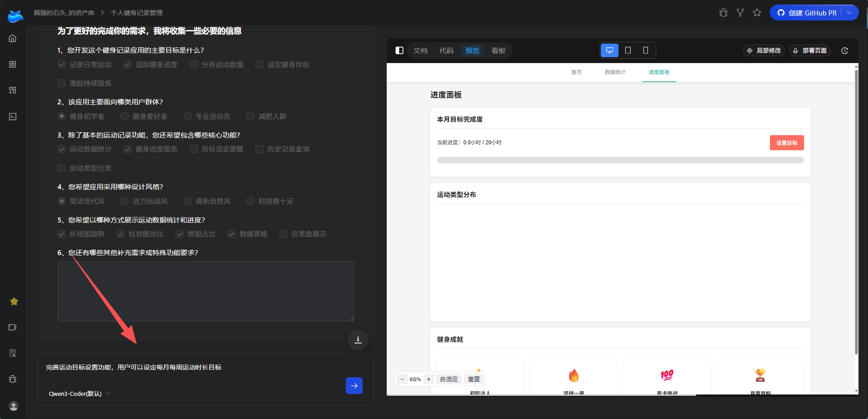
Task: Switch preview to desktop view
Action: (610, 50)
